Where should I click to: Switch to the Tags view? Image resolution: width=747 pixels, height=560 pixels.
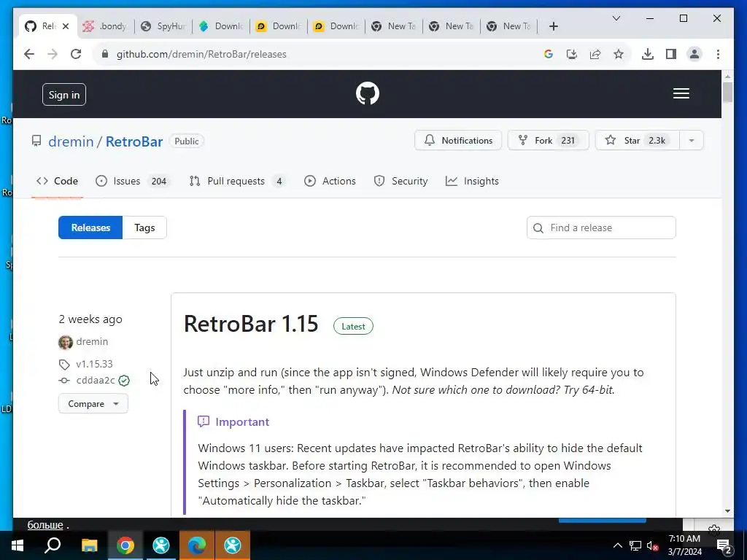click(144, 227)
